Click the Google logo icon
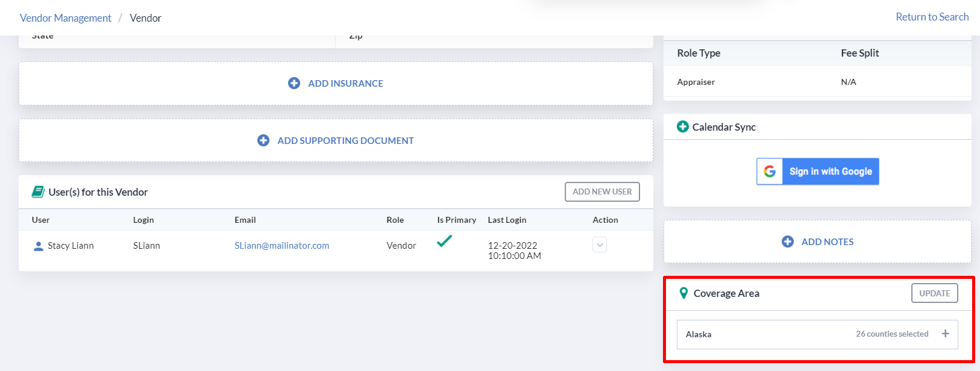This screenshot has height=371, width=980. click(x=770, y=172)
